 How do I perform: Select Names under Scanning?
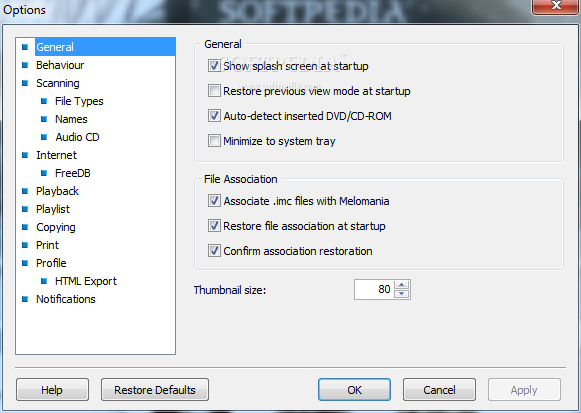coord(71,119)
